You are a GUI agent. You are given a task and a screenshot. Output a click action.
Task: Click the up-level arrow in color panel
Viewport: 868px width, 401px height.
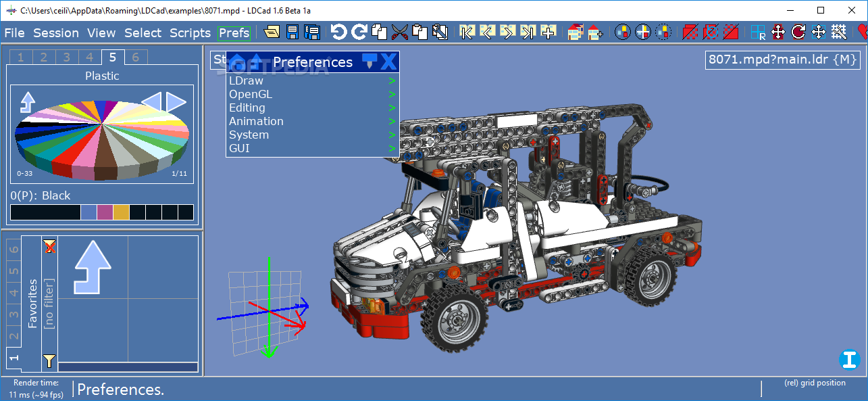coord(27,102)
